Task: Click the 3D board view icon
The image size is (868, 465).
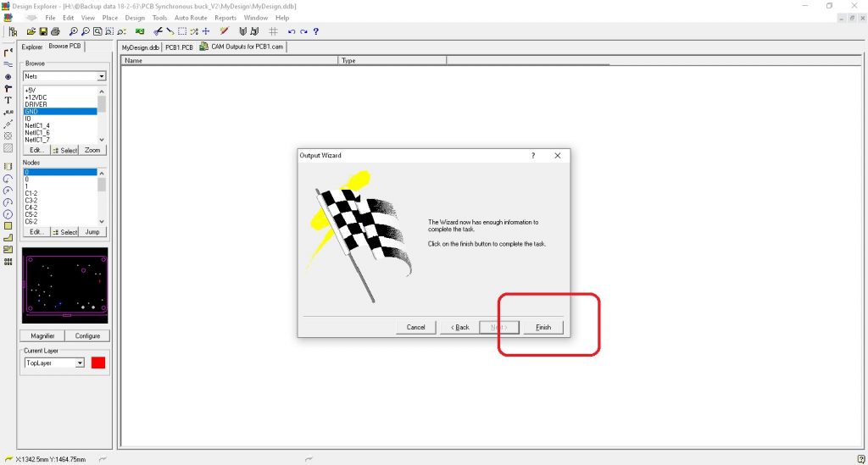Action: click(140, 31)
